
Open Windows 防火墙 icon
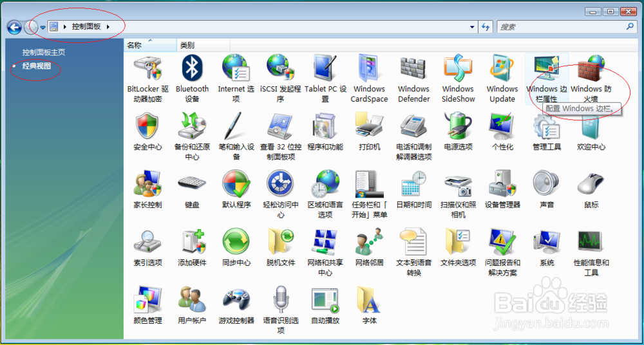pyautogui.click(x=591, y=68)
